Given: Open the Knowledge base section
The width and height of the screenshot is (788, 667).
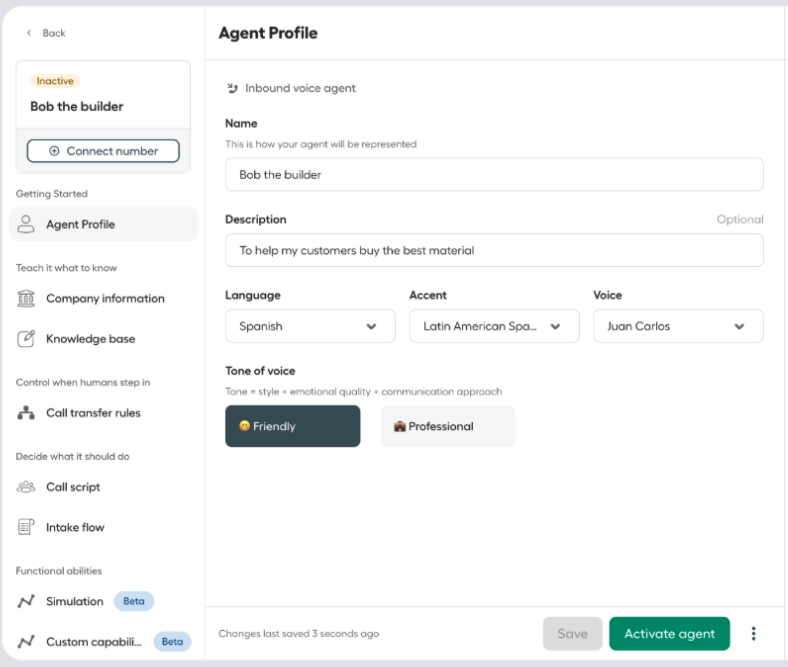Looking at the screenshot, I should (104, 339).
